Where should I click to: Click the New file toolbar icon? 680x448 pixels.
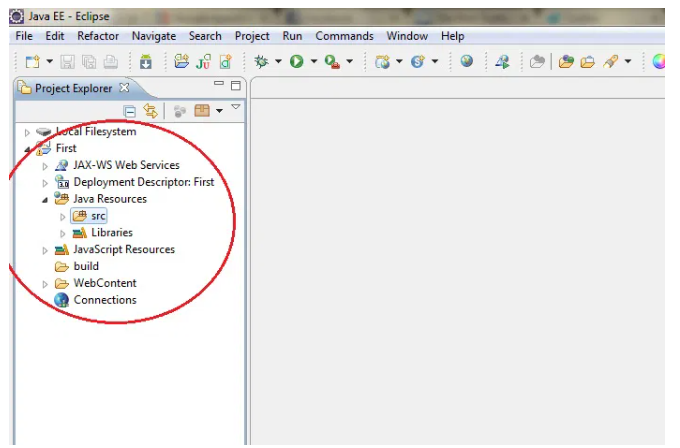click(x=31, y=62)
